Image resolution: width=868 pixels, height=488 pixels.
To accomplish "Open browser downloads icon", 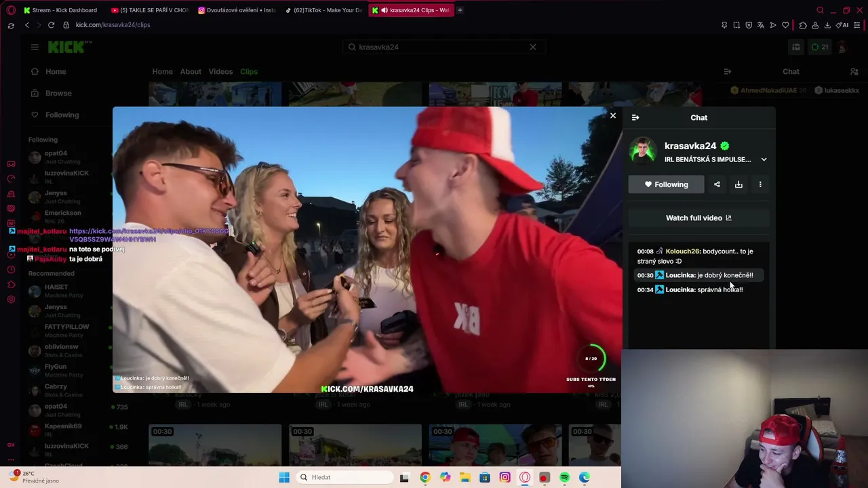I will click(827, 25).
